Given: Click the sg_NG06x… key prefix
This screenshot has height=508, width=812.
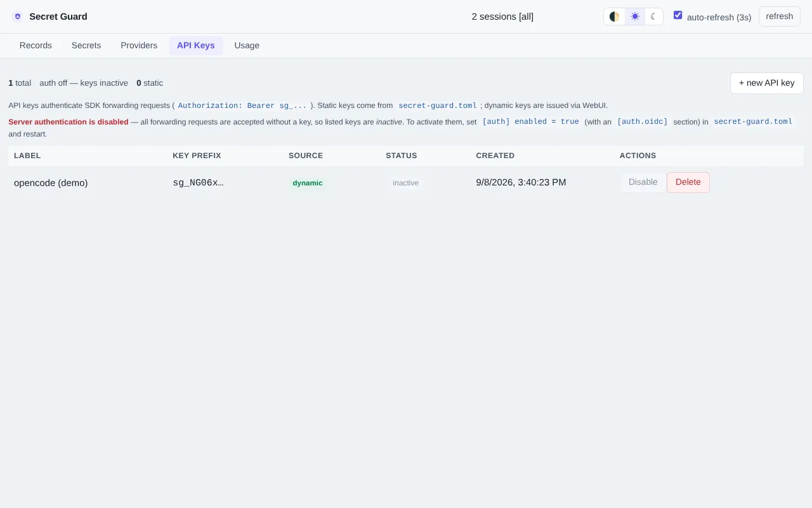Looking at the screenshot, I should pyautogui.click(x=198, y=183).
